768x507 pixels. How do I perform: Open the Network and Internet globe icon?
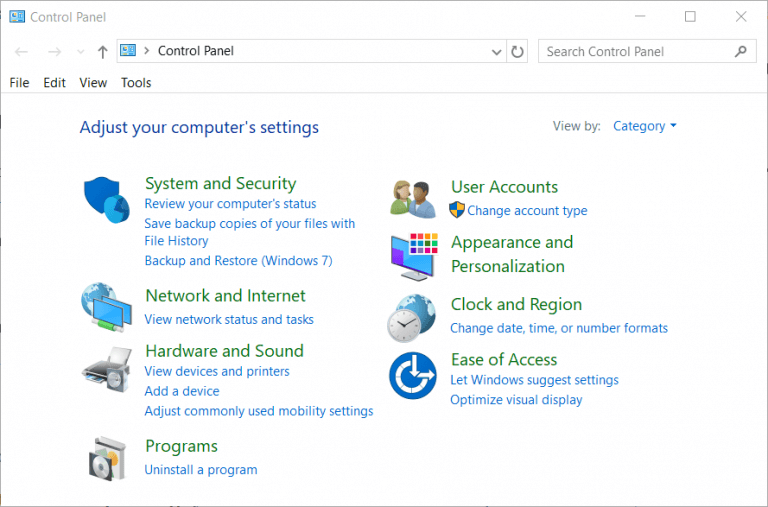pyautogui.click(x=107, y=307)
